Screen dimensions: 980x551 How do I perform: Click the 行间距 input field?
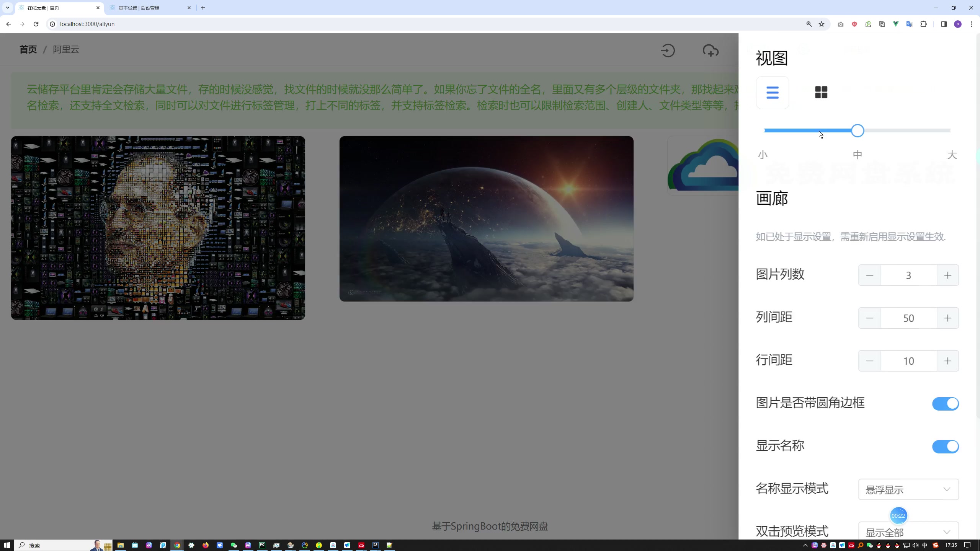coord(908,361)
